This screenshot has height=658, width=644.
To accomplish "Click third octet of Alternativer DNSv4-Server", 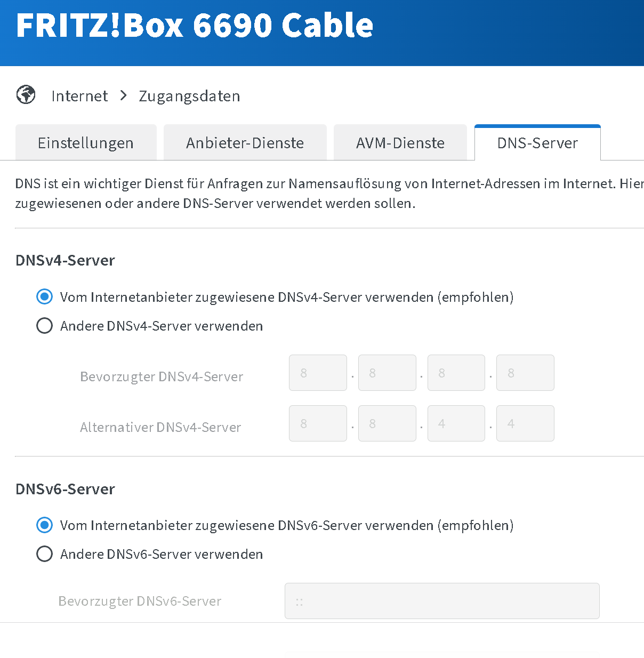I will pos(456,423).
